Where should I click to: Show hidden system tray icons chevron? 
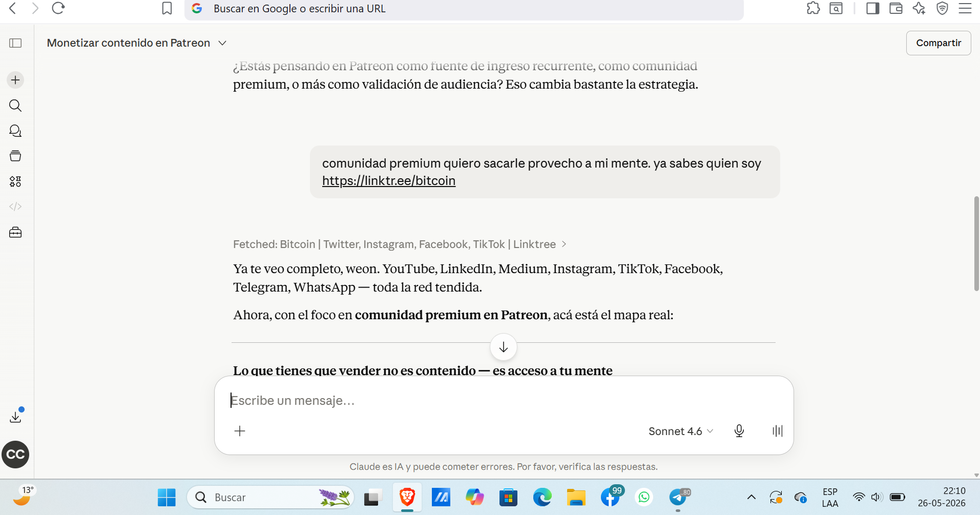coord(752,497)
